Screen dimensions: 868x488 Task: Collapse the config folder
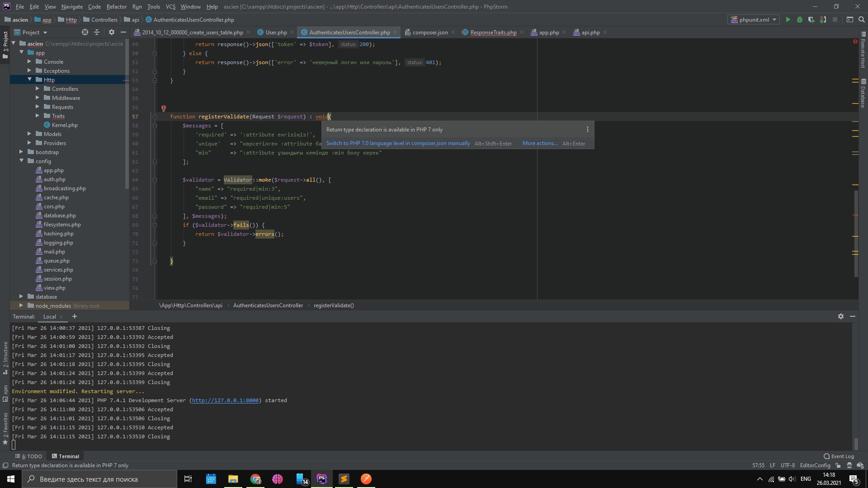pyautogui.click(x=21, y=161)
